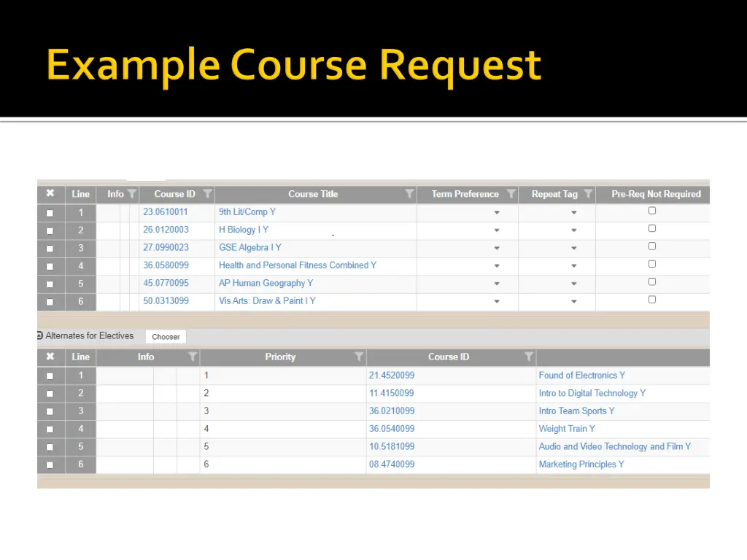Open the Term Preference column filter
This screenshot has width=747, height=560.
pyautogui.click(x=511, y=194)
